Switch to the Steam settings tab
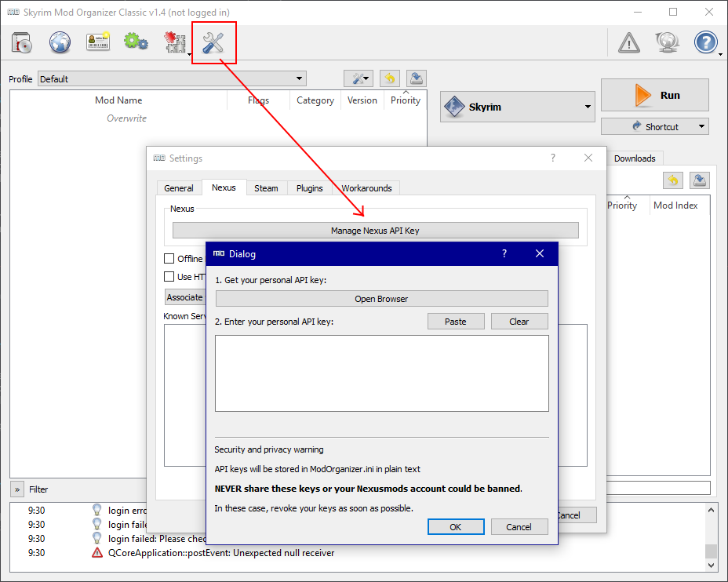 (x=266, y=188)
